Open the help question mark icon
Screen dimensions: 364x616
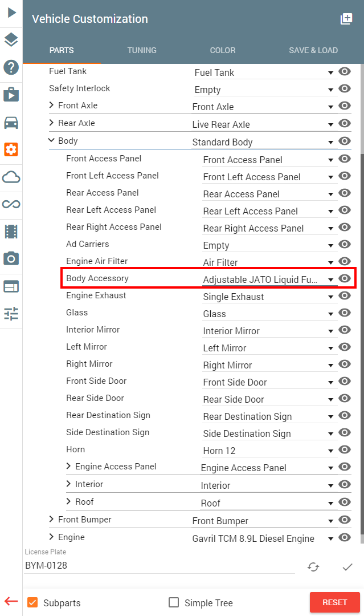coord(11,67)
